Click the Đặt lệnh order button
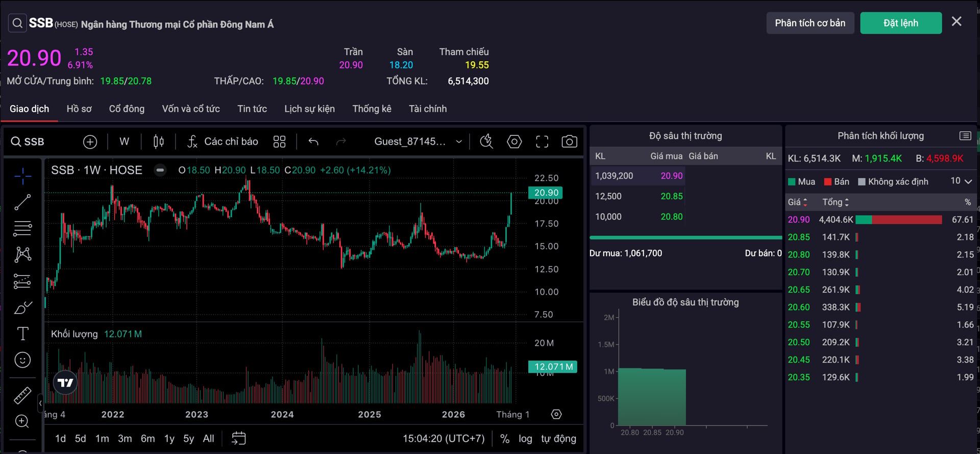 901,23
